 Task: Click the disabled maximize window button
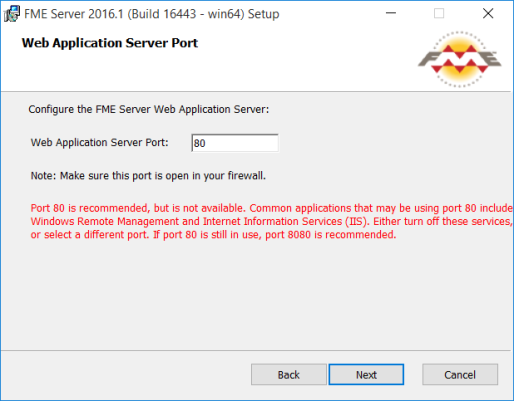pos(439,13)
